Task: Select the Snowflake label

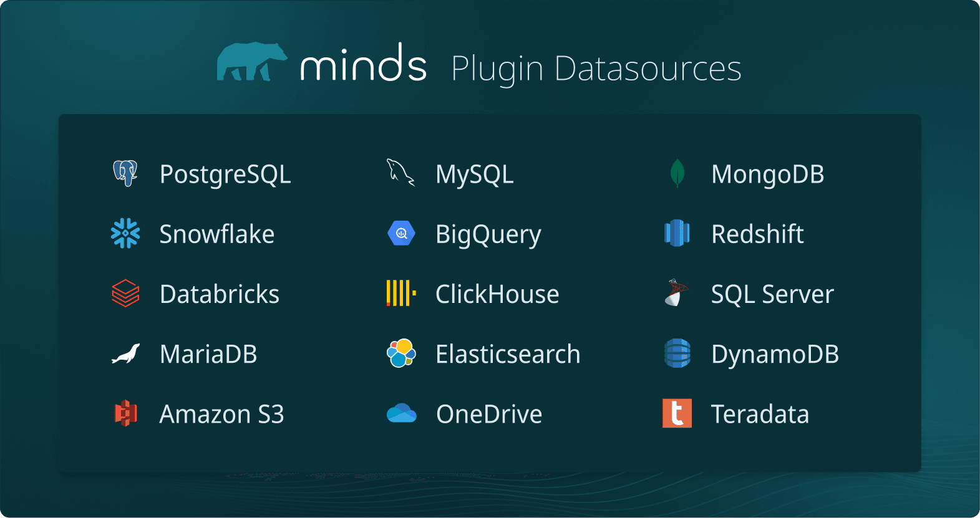Action: pos(217,234)
